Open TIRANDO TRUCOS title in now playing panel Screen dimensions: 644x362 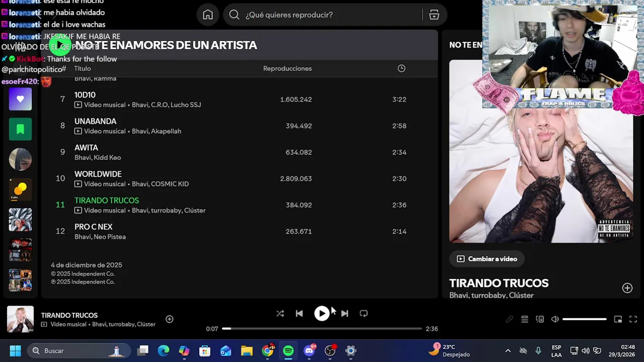[499, 283]
